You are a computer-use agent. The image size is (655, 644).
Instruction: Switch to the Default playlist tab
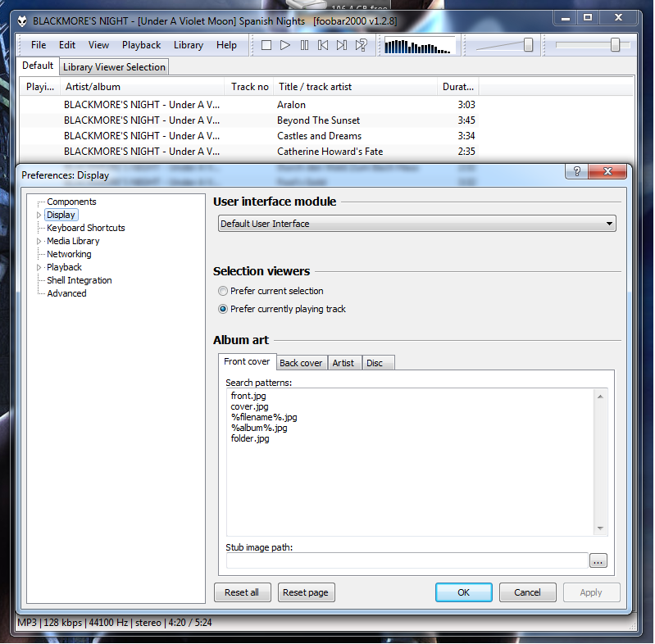(38, 66)
